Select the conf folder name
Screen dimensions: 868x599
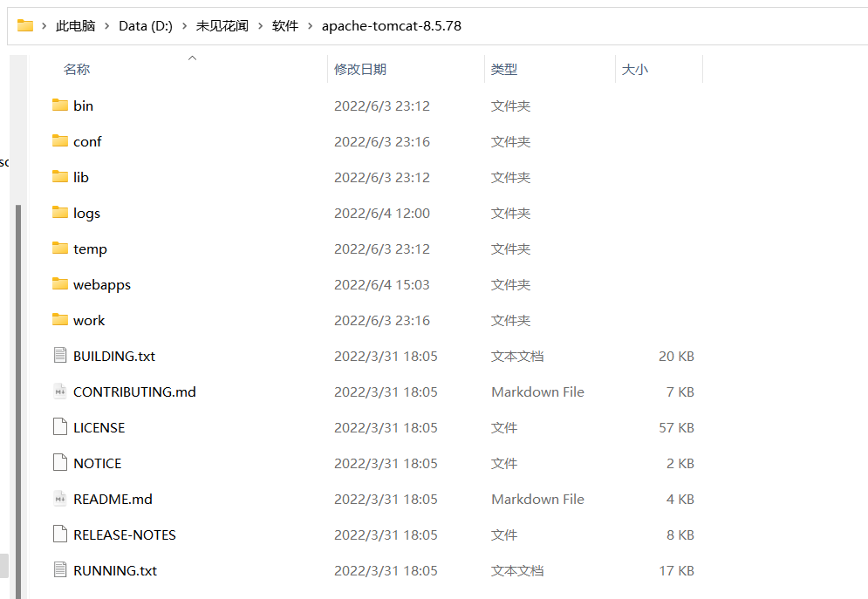(x=87, y=141)
